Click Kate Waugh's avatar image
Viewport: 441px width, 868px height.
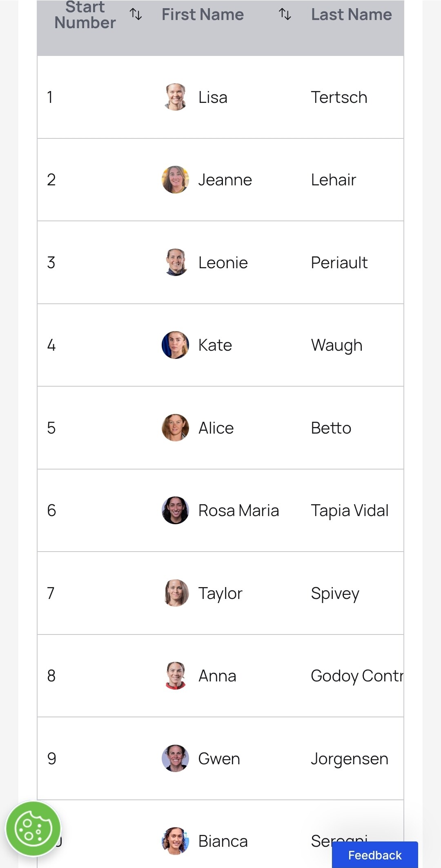[176, 345]
